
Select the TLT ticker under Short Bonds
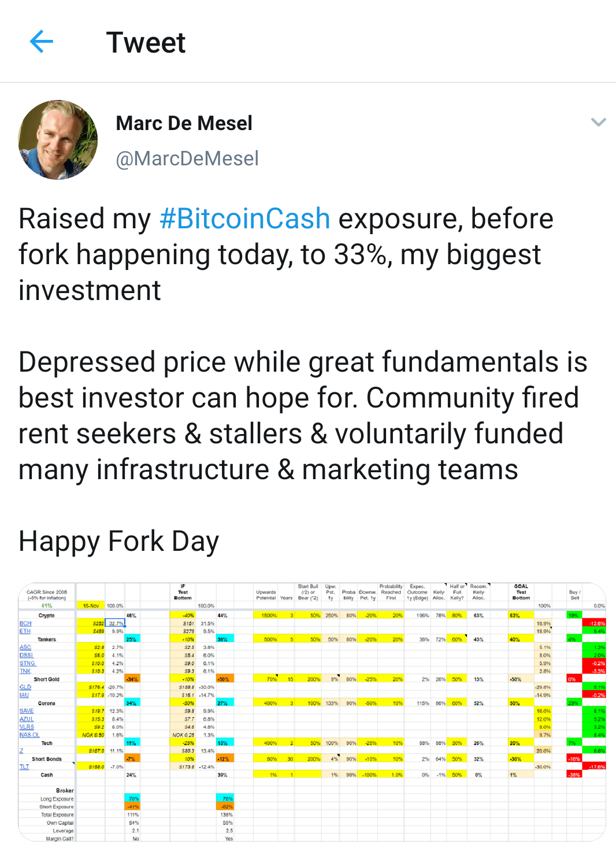[24, 766]
